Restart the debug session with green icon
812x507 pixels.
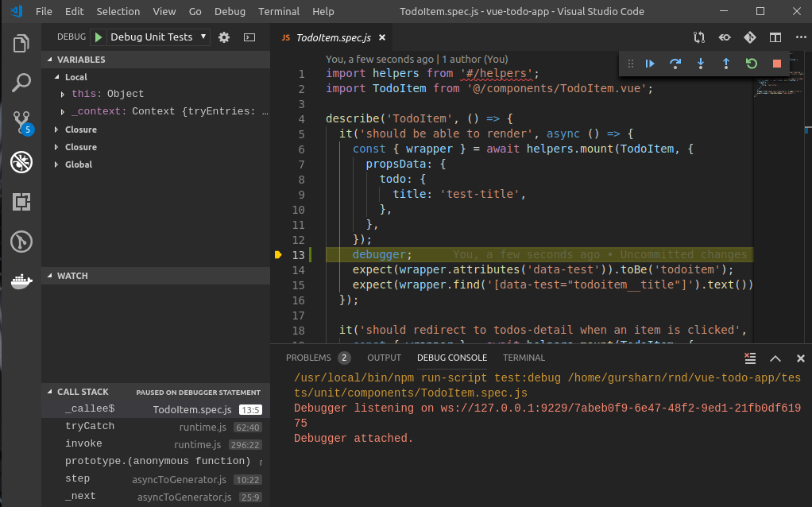coord(752,64)
